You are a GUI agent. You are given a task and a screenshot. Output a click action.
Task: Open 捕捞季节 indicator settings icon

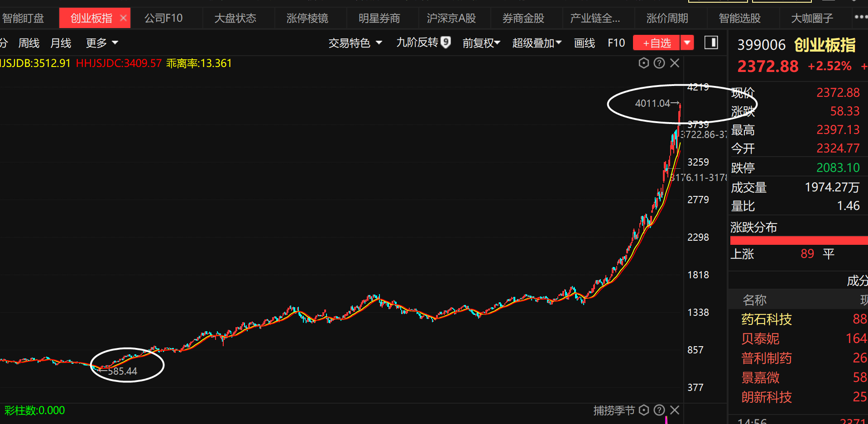click(x=643, y=410)
